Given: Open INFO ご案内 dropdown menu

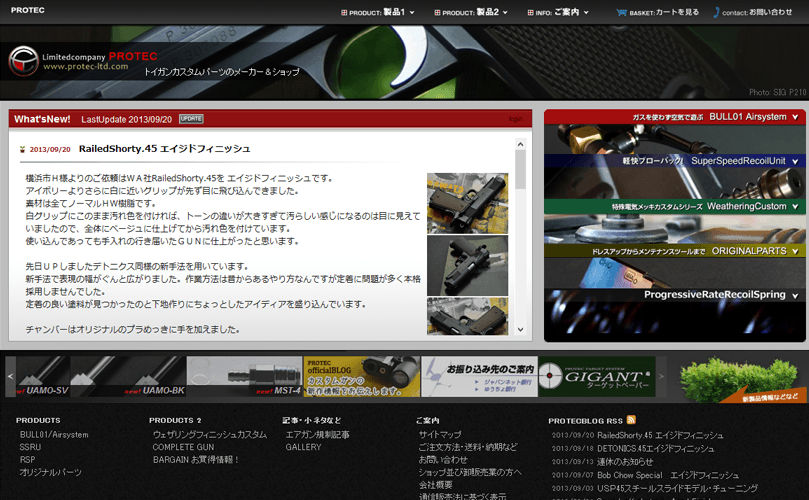Looking at the screenshot, I should (x=558, y=12).
